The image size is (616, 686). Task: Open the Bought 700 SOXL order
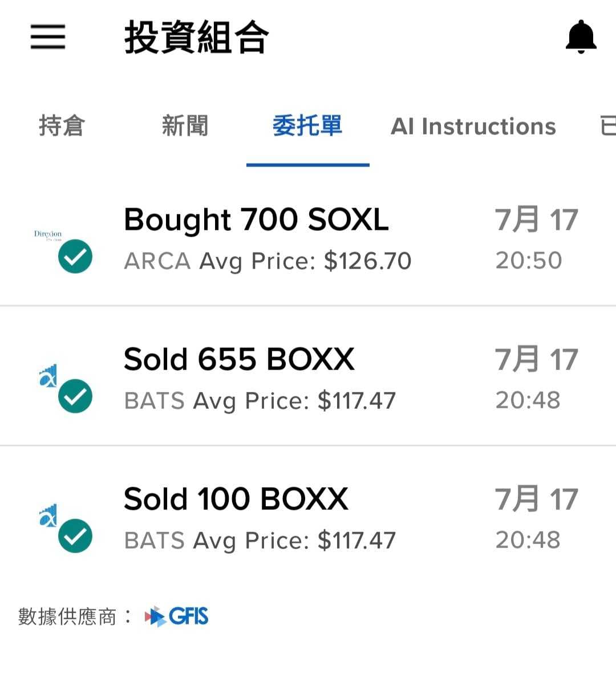[x=308, y=238]
